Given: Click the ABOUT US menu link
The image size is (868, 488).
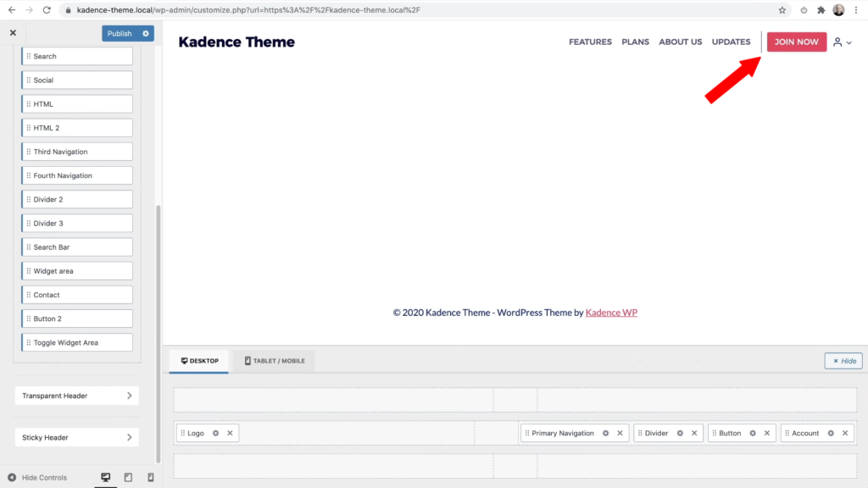Looking at the screenshot, I should point(681,42).
